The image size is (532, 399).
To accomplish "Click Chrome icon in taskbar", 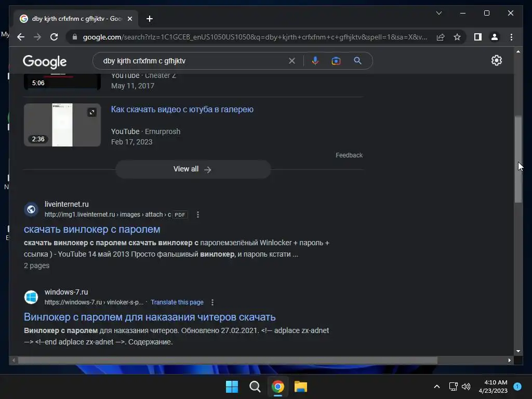I will coord(278,387).
